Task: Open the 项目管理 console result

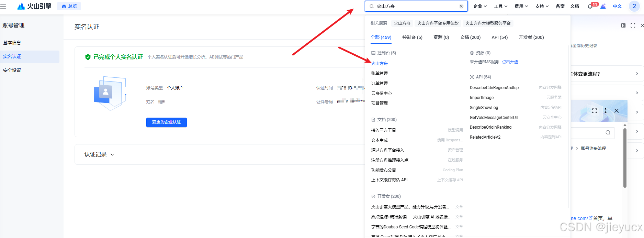Action: 380,103
